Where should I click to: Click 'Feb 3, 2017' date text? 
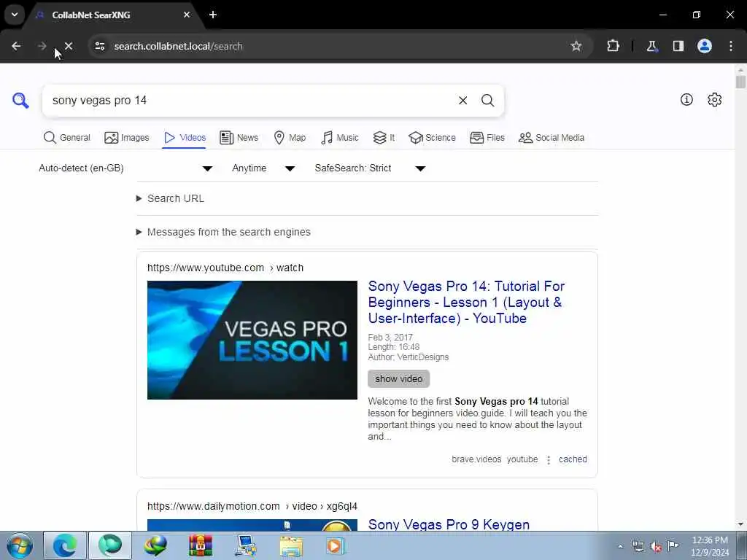(390, 337)
